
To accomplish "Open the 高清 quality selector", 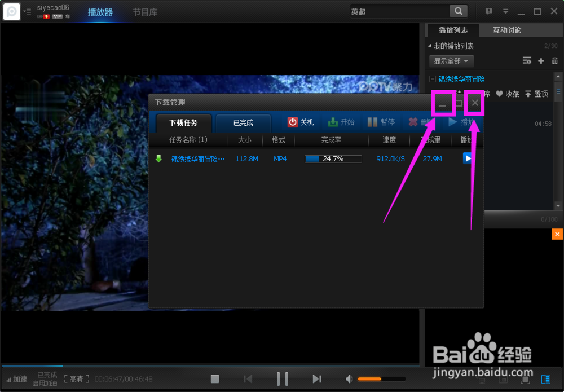I will pos(76,378).
